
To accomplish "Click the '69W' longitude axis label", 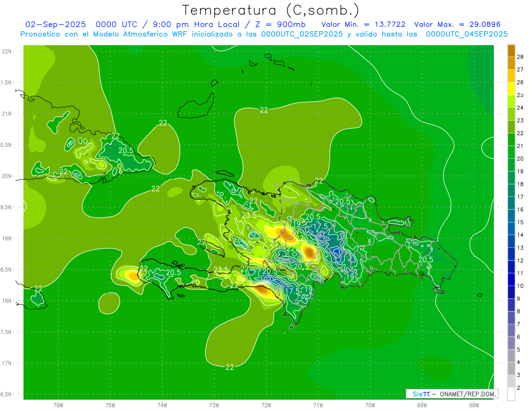I will 422,405.
